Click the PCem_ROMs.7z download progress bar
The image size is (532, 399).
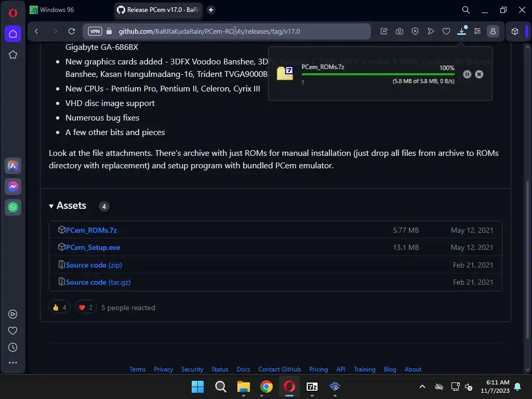(x=378, y=74)
